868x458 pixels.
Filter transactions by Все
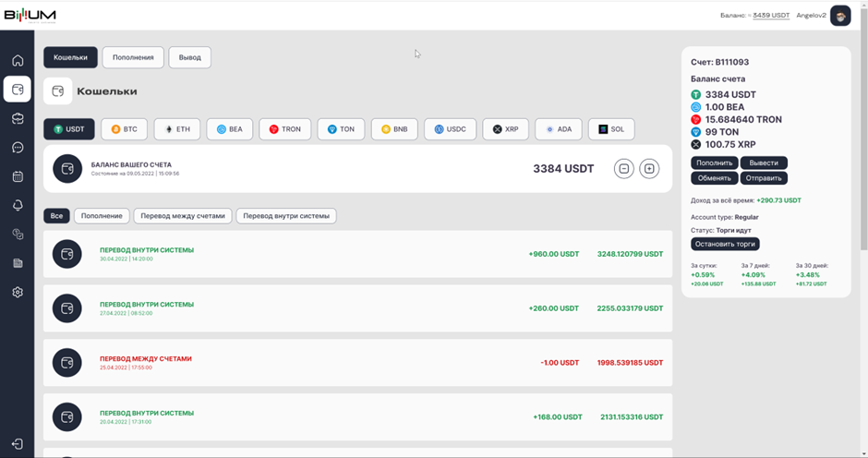click(56, 216)
